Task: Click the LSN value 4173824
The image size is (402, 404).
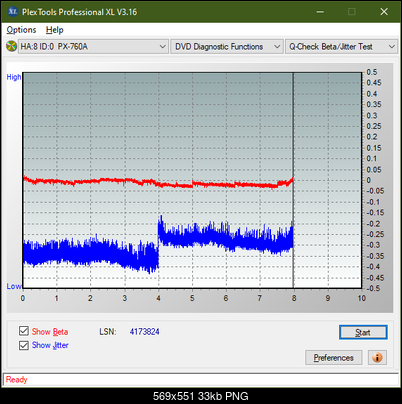Action: pyautogui.click(x=145, y=332)
